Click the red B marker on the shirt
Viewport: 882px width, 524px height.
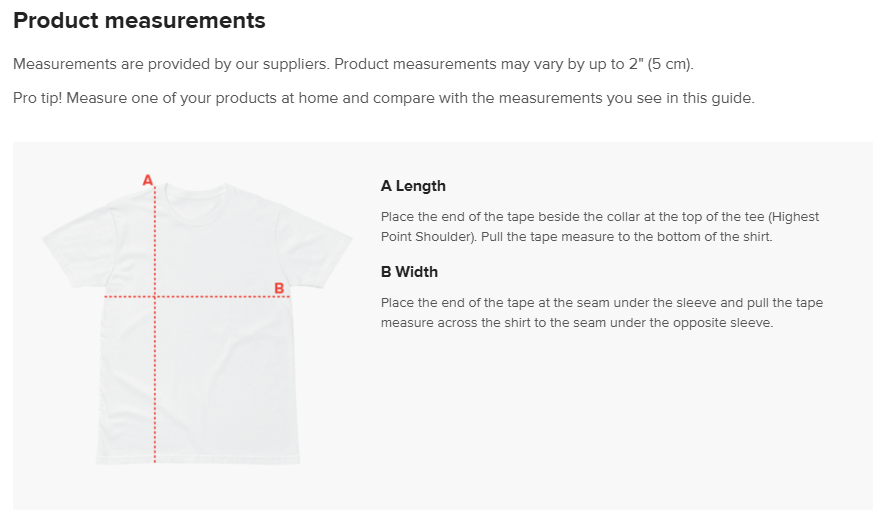coord(279,288)
